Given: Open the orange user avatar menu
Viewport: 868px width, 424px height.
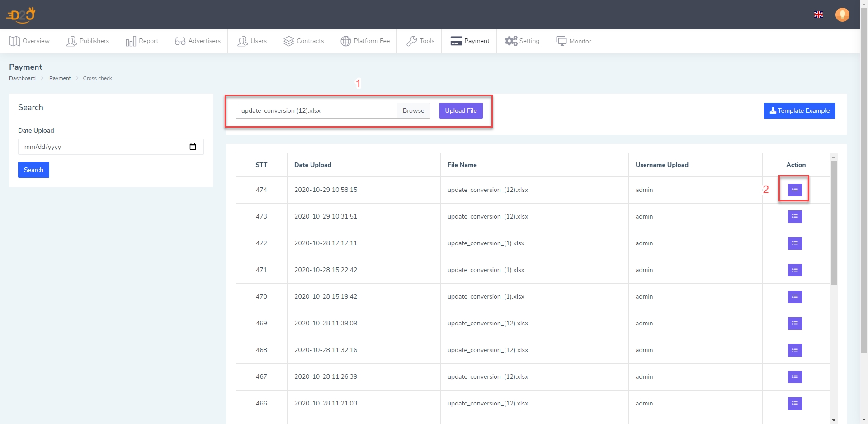Looking at the screenshot, I should (842, 14).
